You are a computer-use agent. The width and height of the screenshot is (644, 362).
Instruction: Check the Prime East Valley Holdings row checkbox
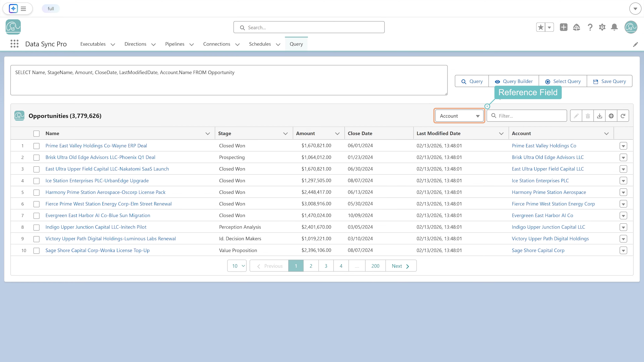[36, 146]
